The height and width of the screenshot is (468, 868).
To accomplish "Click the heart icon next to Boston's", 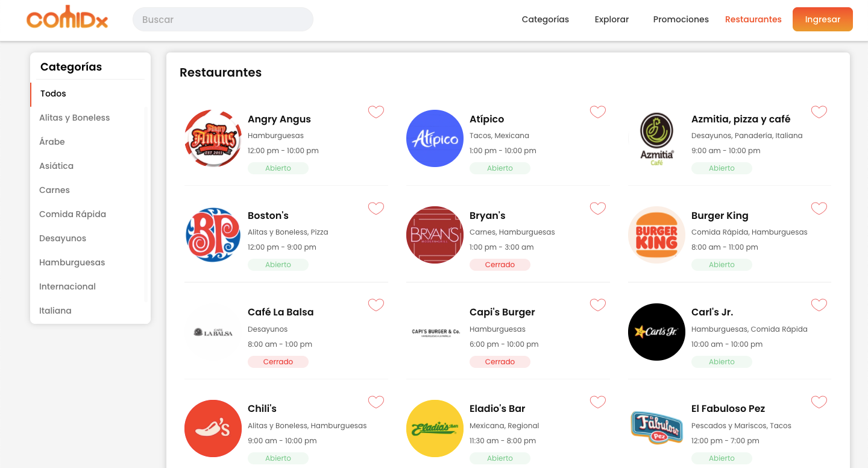I will pyautogui.click(x=376, y=209).
